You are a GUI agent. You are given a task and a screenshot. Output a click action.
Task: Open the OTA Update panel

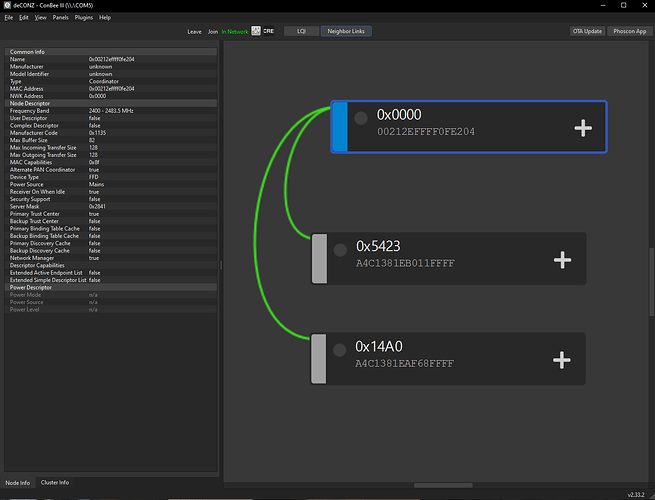(x=587, y=31)
